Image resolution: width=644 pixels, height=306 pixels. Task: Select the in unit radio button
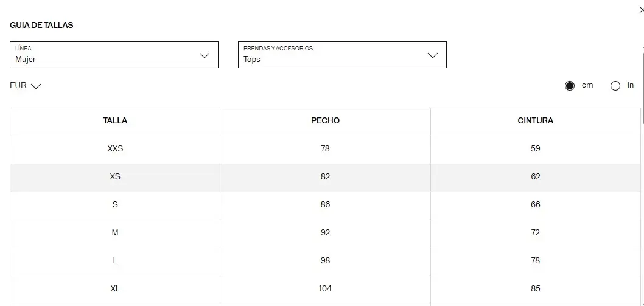tap(615, 86)
